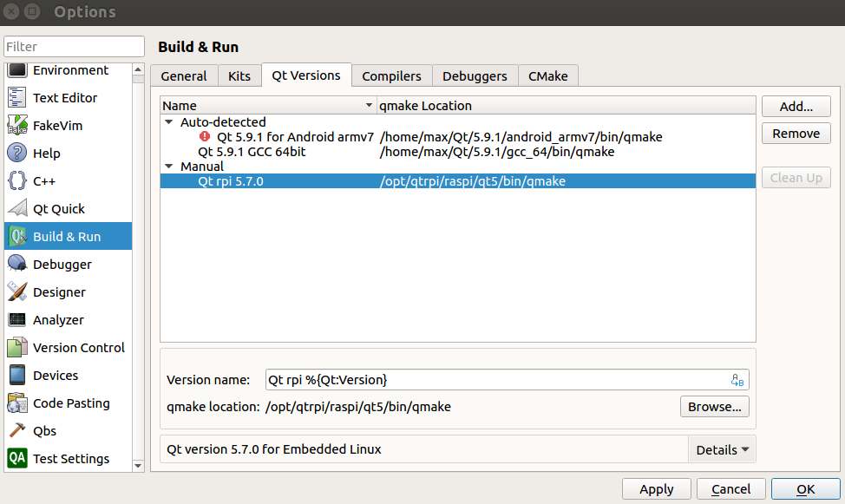Click the Name column sort arrow
Viewport: 845px width, 504px height.
click(370, 105)
